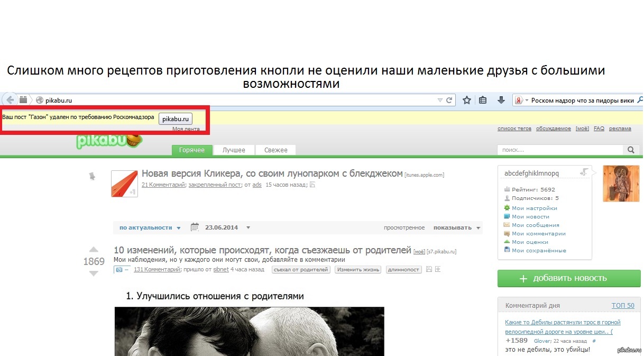The image size is (644, 356).
Task: Expand the 'по актуальности' sort dropdown
Action: [150, 228]
